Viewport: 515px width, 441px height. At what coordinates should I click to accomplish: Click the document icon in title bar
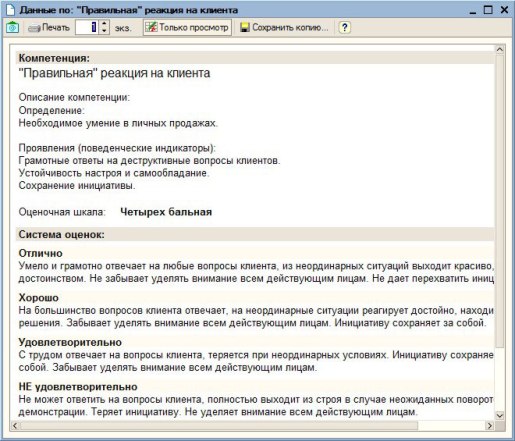point(11,10)
